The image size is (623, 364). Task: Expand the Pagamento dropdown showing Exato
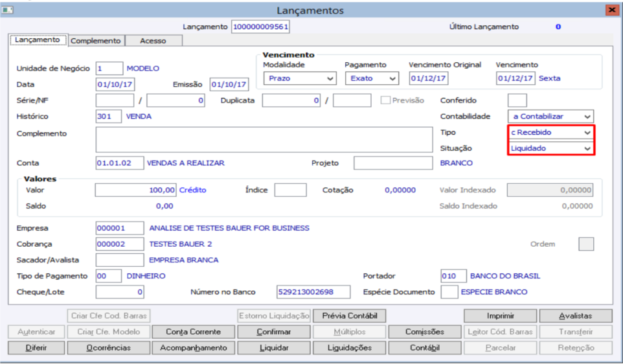[x=372, y=78]
